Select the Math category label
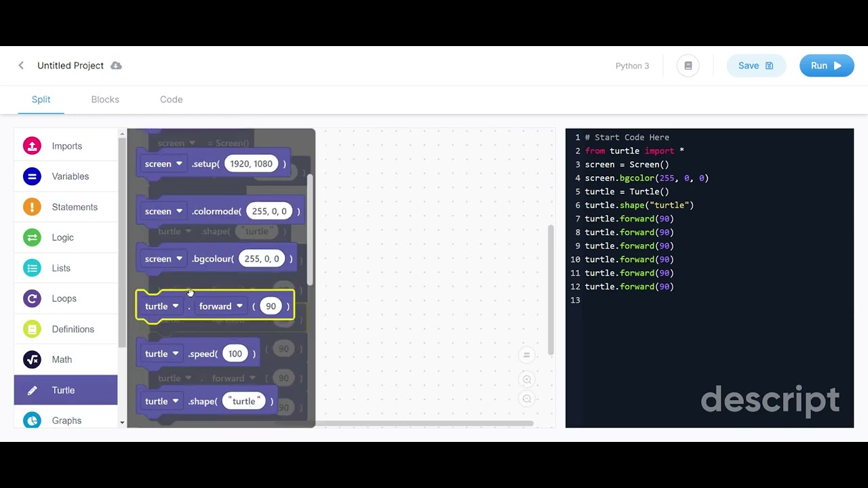The height and width of the screenshot is (488, 868). 62,359
